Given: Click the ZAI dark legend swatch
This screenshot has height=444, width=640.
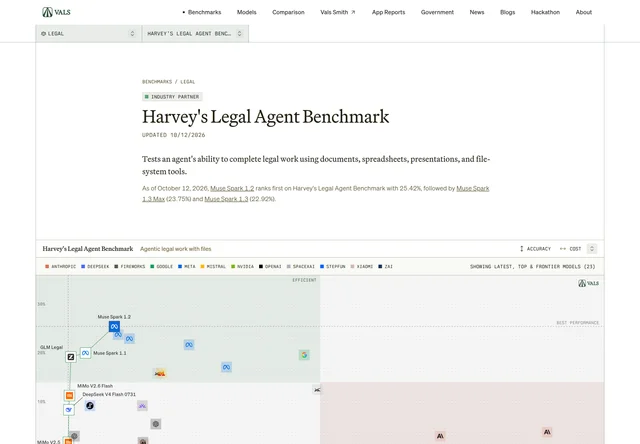Looking at the screenshot, I should click(380, 266).
